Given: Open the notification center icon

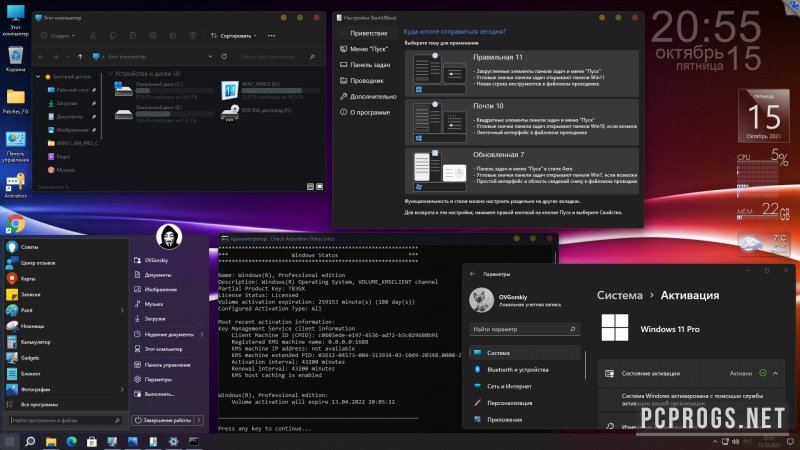Looking at the screenshot, I should tap(790, 441).
